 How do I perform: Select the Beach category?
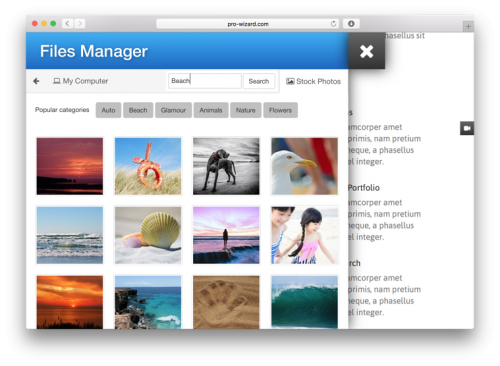[x=138, y=110]
